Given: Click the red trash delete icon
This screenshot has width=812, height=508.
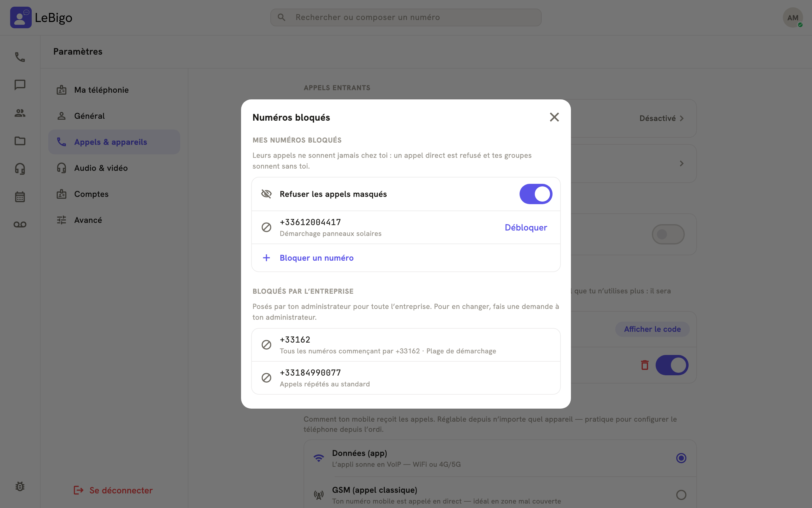Looking at the screenshot, I should [645, 365].
